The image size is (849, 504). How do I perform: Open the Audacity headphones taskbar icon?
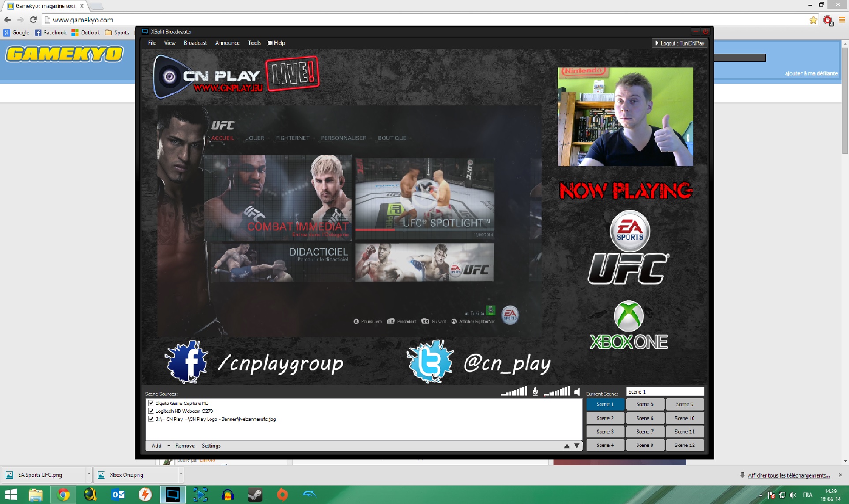pos(228,495)
